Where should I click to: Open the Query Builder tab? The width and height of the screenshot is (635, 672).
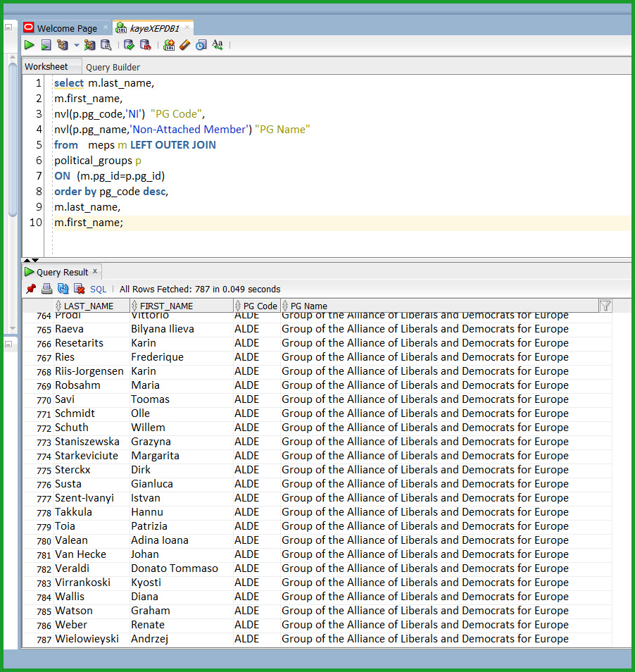click(x=113, y=67)
